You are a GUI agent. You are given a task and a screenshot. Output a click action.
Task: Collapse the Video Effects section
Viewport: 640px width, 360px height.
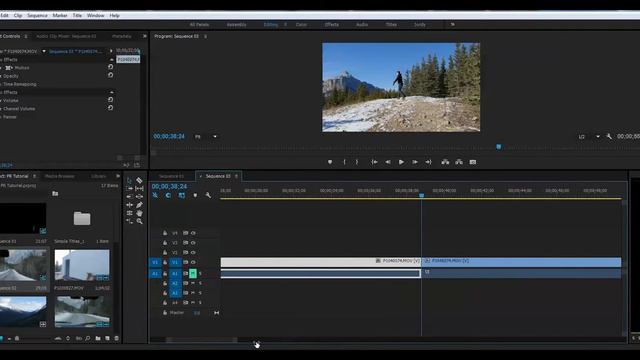[112, 60]
